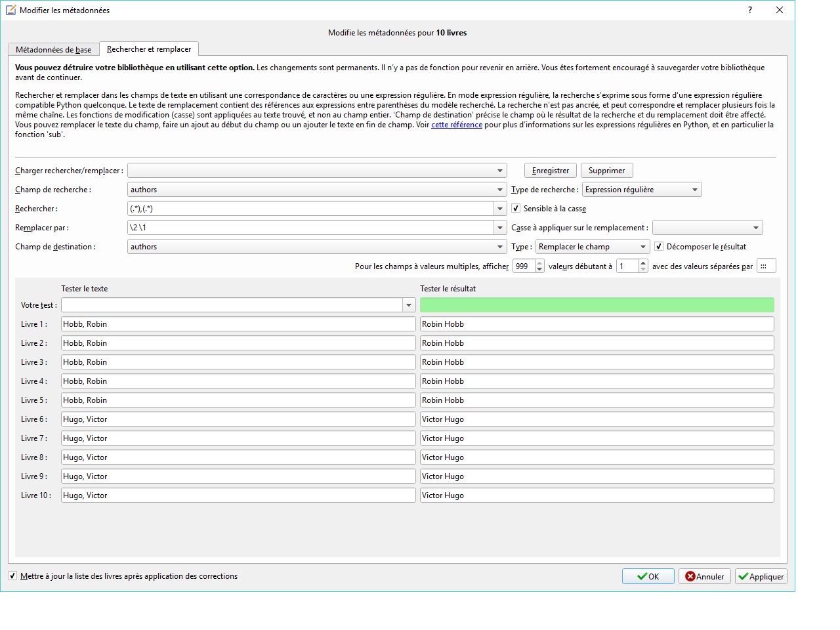Expand the Rechercher expression history arrow
This screenshot has height=630, width=840.
click(x=501, y=209)
